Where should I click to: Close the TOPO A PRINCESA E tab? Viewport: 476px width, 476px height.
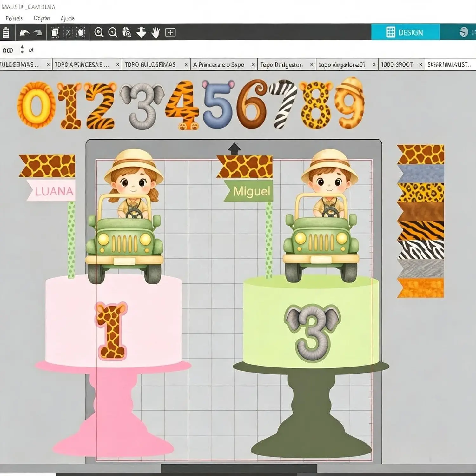tap(118, 65)
